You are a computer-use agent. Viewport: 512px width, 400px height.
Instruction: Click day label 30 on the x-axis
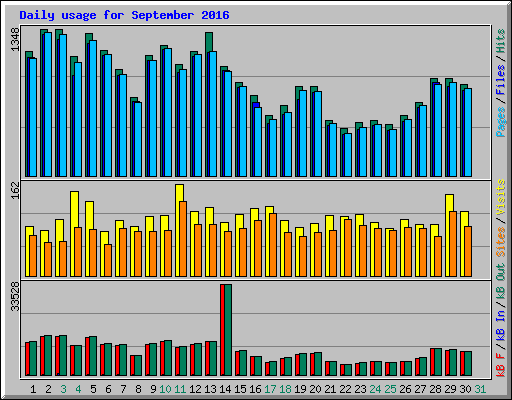coord(465,389)
